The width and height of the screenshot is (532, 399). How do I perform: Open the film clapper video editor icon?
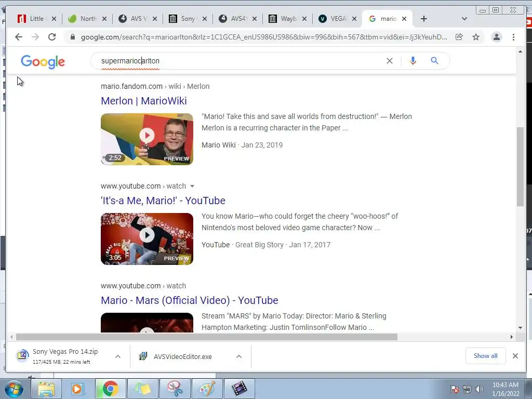pos(240,389)
